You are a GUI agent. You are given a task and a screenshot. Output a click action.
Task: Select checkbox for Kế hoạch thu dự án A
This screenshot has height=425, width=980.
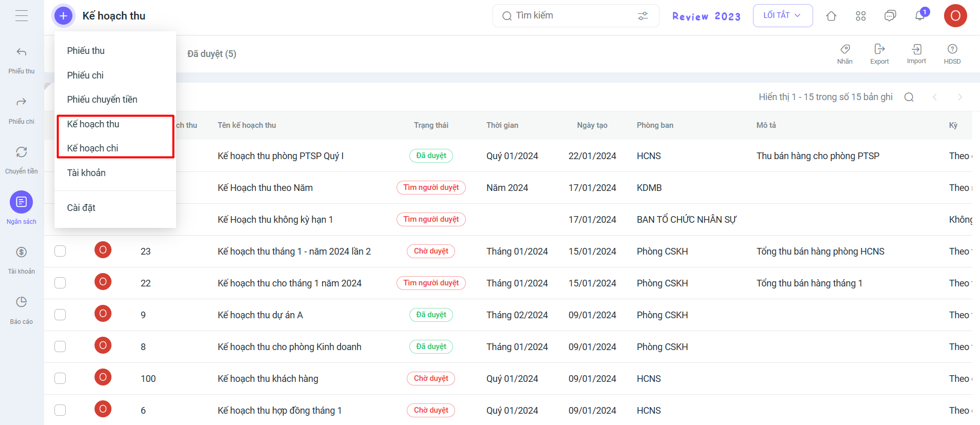pyautogui.click(x=60, y=315)
